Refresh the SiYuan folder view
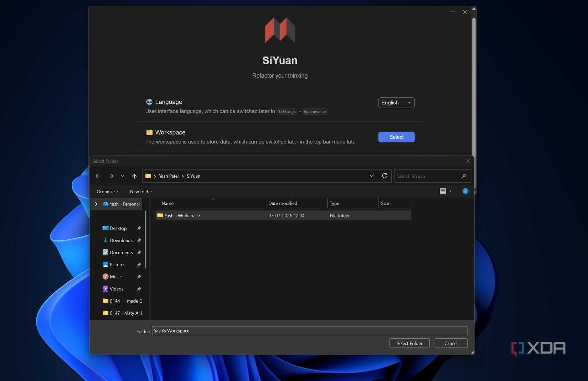 pos(385,176)
